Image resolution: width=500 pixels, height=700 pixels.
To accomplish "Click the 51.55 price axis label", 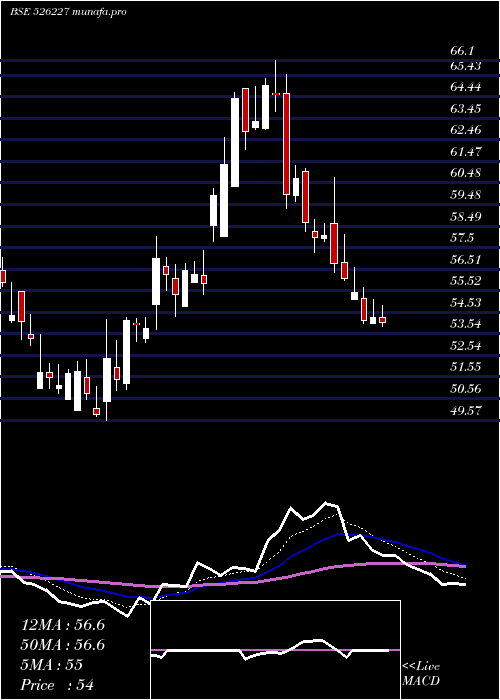I will [466, 367].
